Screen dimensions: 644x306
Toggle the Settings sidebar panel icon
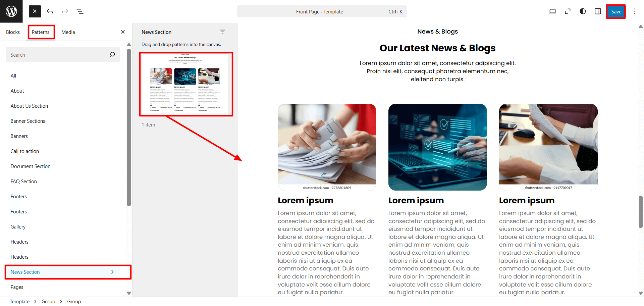pyautogui.click(x=598, y=11)
